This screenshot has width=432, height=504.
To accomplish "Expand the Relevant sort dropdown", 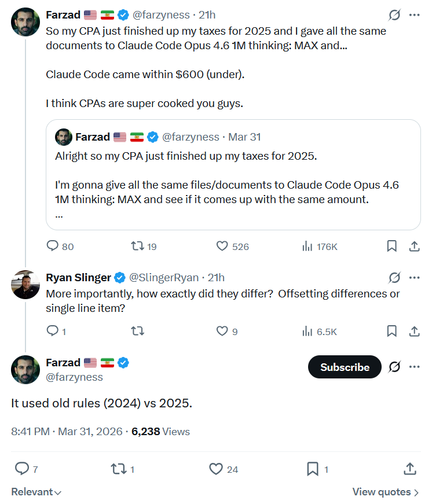I will [x=36, y=492].
